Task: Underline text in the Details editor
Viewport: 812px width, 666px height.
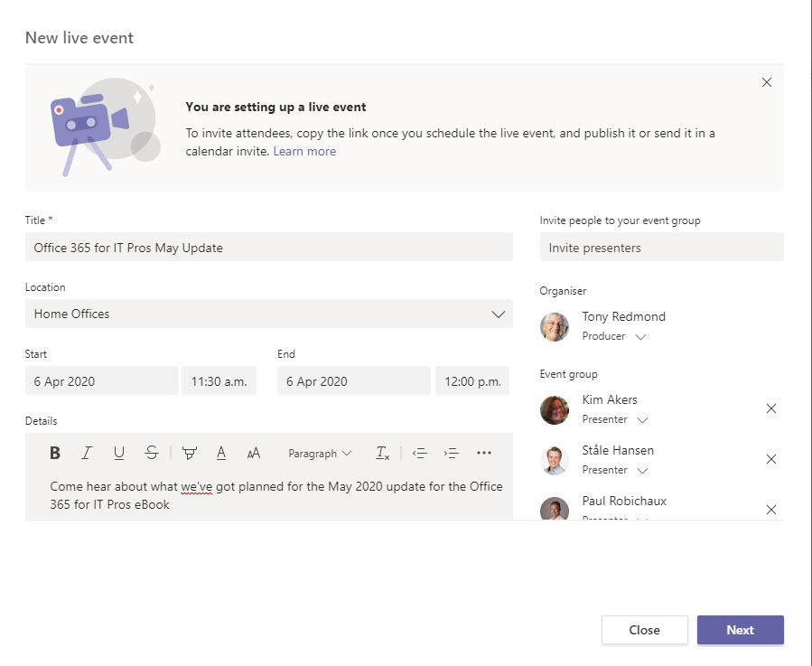Action: pos(118,453)
